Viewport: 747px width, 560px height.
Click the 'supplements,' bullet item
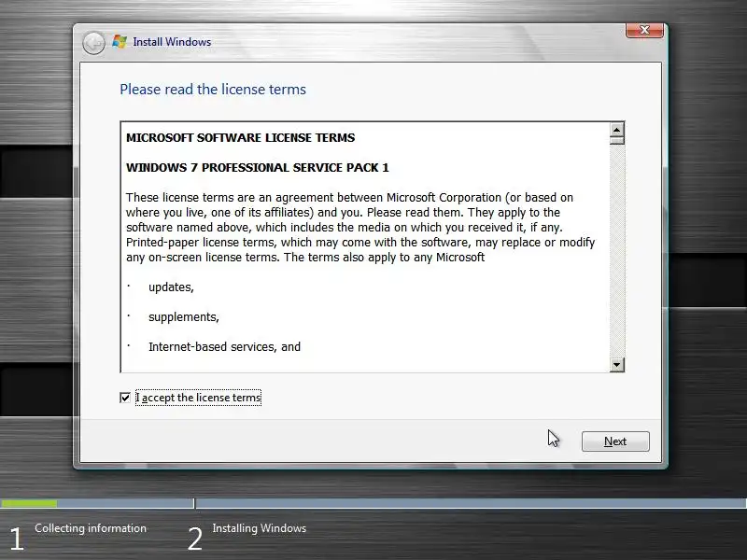point(183,317)
